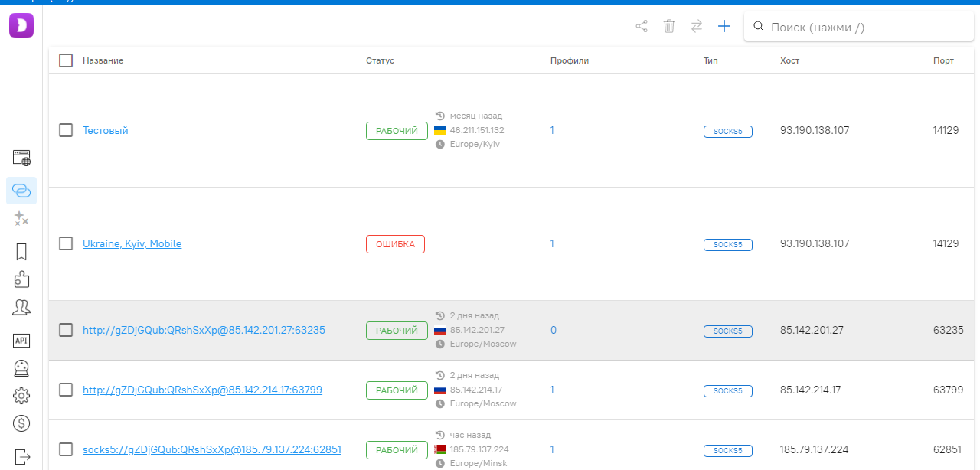Open the extensions puzzle-piece icon

click(x=21, y=279)
